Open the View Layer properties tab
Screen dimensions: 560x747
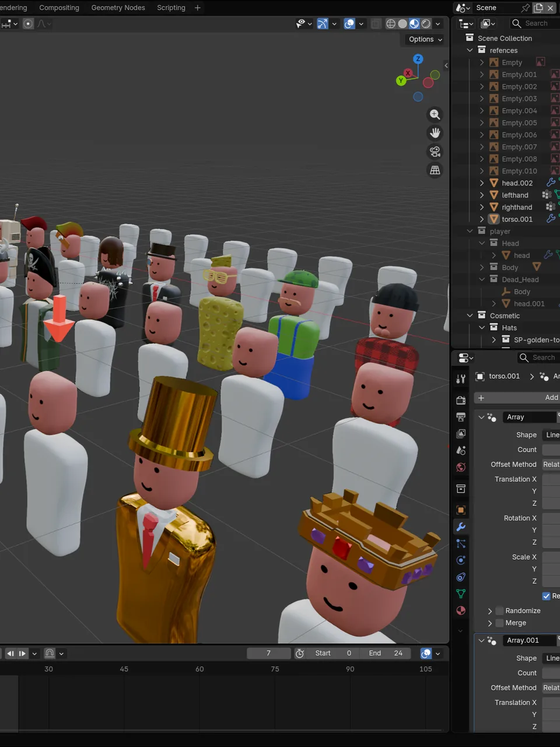[461, 434]
